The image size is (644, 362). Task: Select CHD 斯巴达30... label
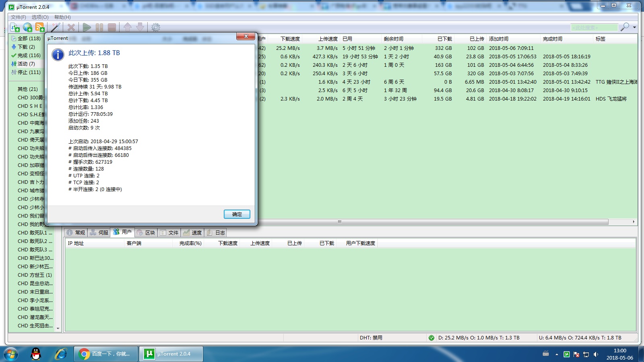[35, 258]
